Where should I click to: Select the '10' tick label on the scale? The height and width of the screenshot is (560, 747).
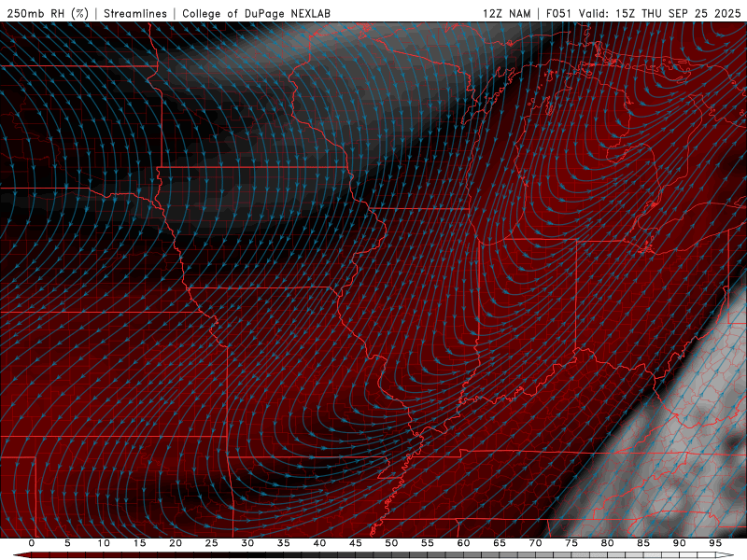pos(104,543)
